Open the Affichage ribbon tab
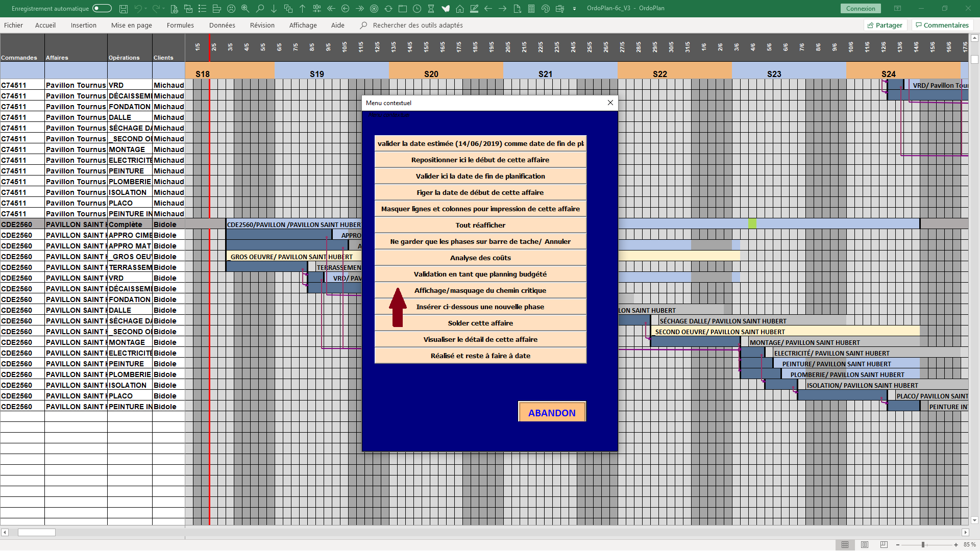Screen dimensions: 980x551 tap(303, 25)
